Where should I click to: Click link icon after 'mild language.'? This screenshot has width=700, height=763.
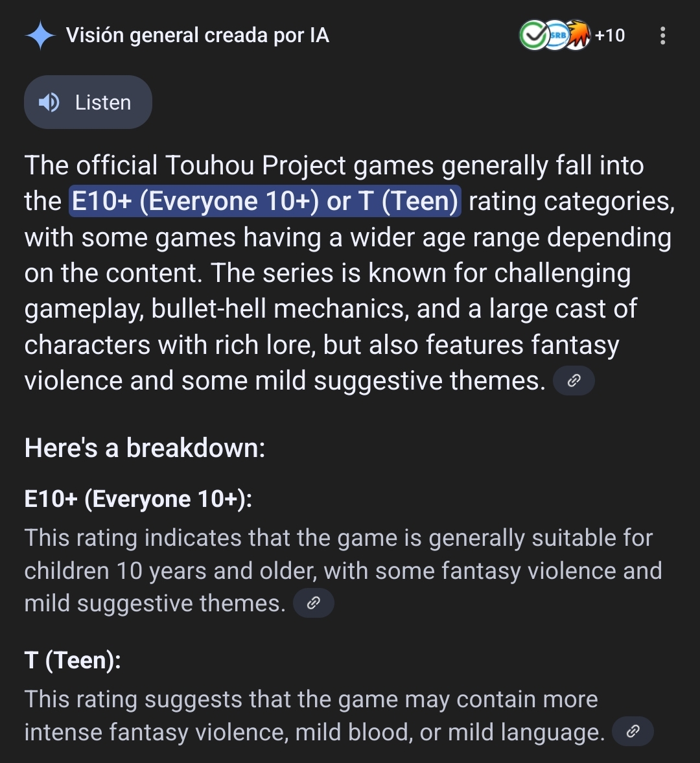click(x=633, y=731)
